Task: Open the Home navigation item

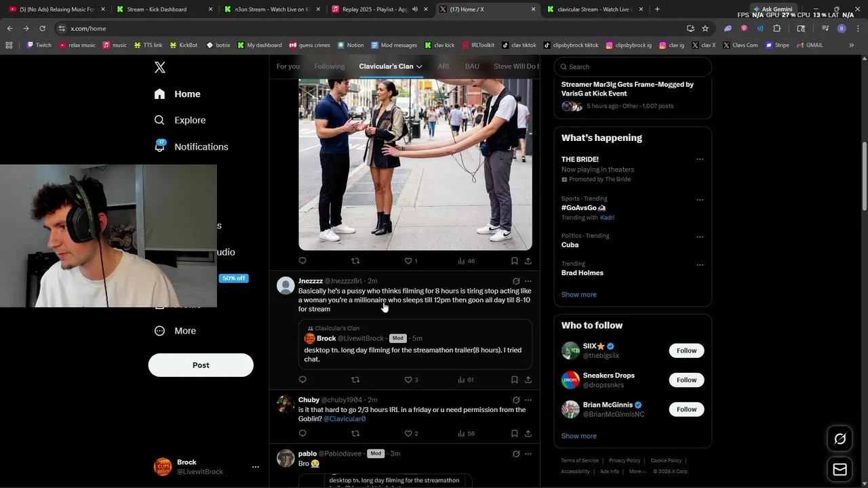Action: [x=177, y=94]
